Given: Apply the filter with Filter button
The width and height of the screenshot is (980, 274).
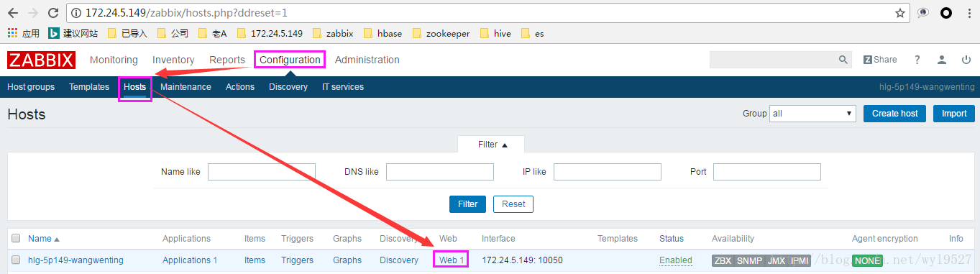Looking at the screenshot, I should click(x=468, y=204).
